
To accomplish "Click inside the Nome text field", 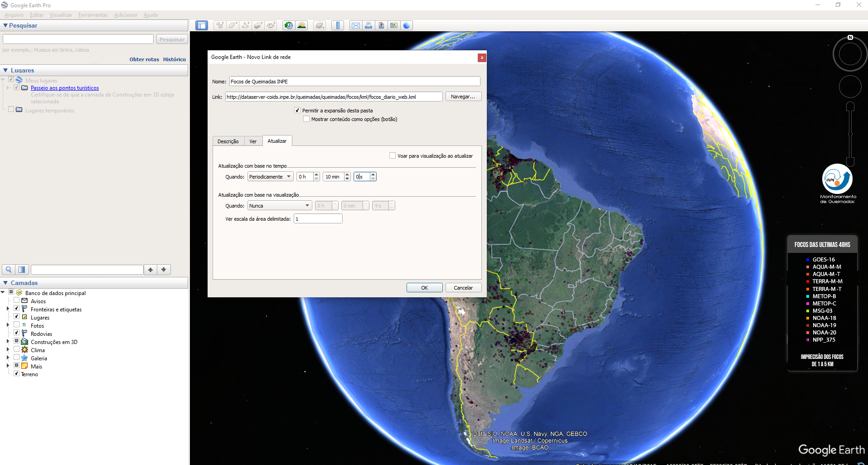I will coord(354,82).
